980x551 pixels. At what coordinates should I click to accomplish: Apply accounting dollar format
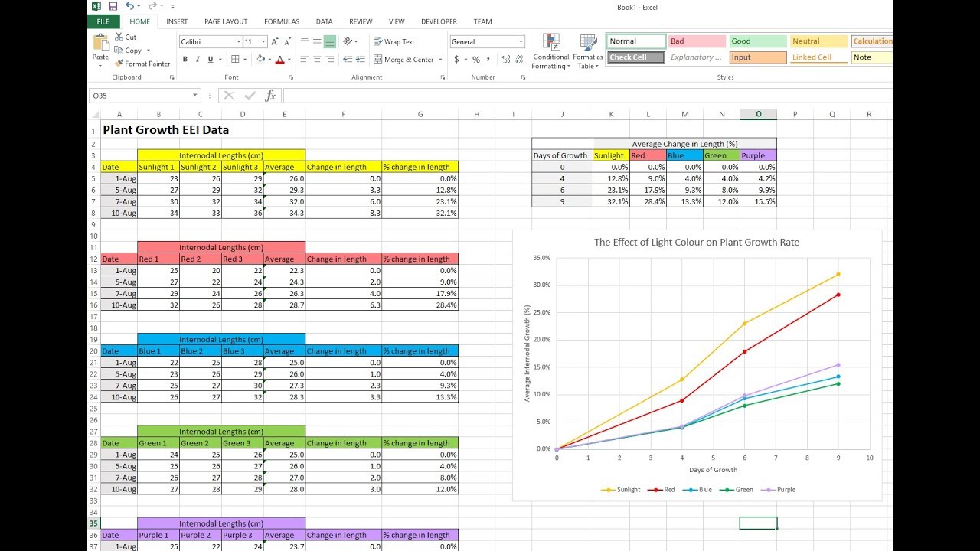(x=457, y=60)
